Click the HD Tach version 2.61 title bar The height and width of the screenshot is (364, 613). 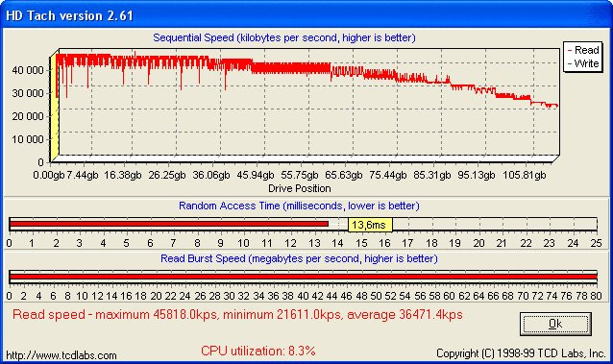click(x=306, y=15)
